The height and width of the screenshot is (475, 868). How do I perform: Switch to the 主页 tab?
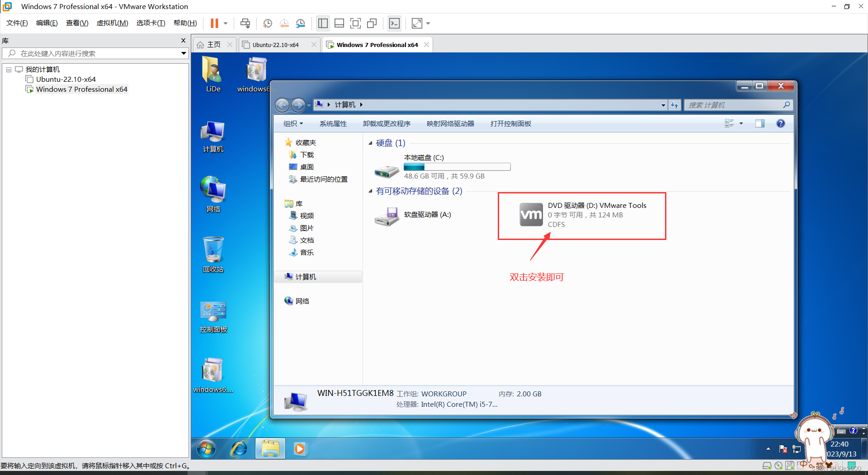tap(214, 45)
